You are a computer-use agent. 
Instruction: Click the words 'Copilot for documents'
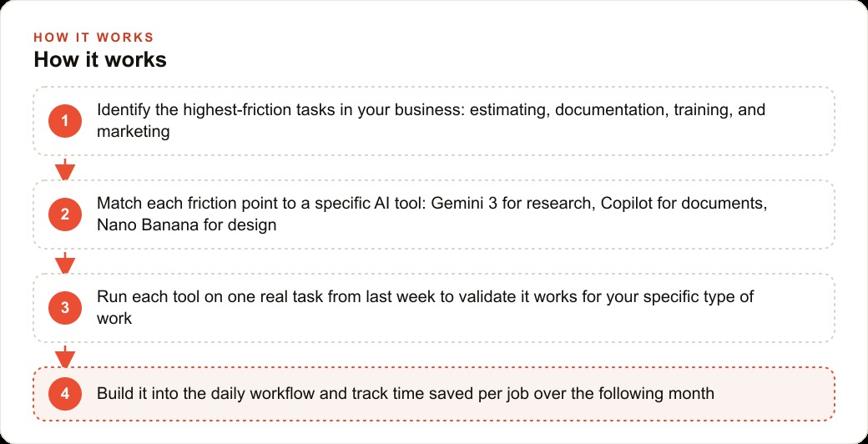[x=684, y=204]
